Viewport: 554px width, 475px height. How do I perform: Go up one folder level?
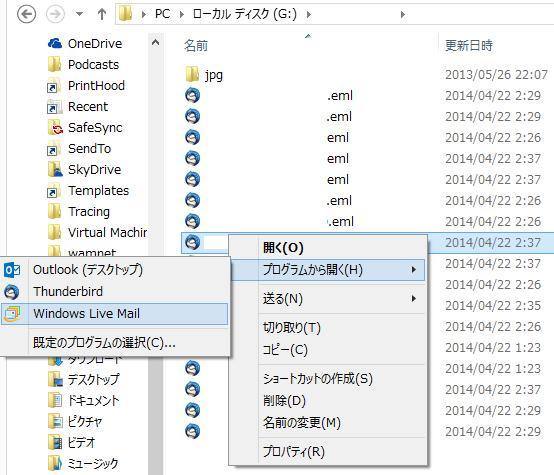click(x=102, y=14)
